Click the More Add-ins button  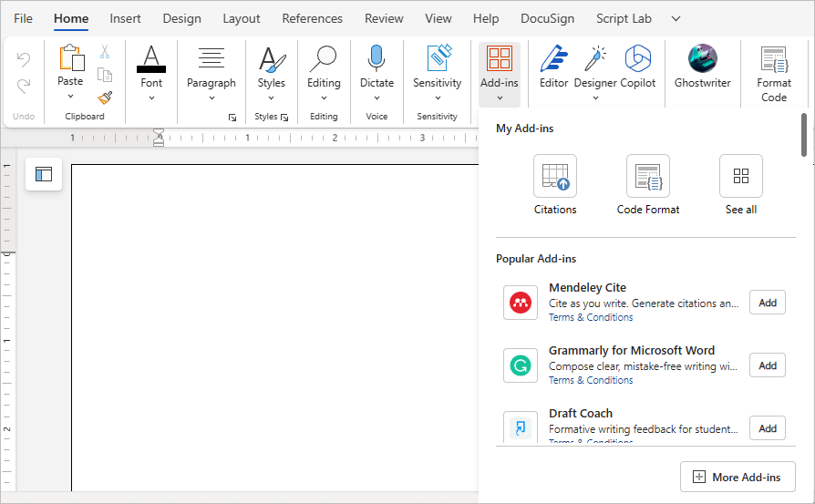click(x=737, y=477)
